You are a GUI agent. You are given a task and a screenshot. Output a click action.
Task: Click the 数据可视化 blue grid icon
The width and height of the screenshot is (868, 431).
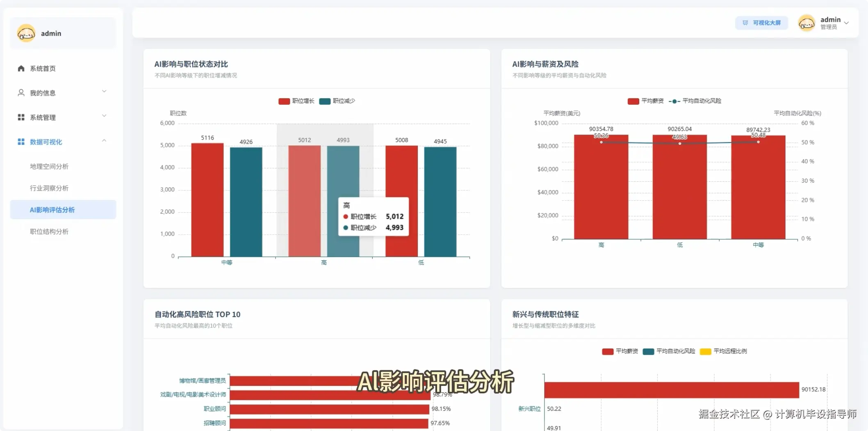[x=21, y=142]
